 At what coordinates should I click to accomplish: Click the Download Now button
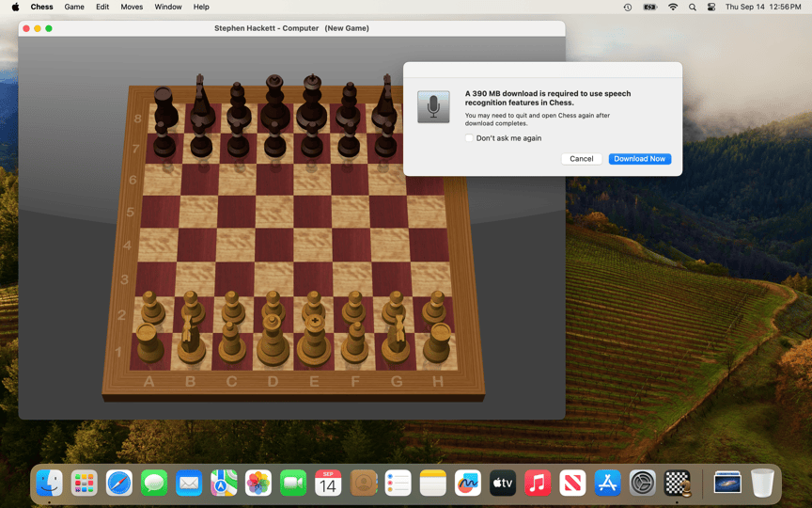pos(640,159)
